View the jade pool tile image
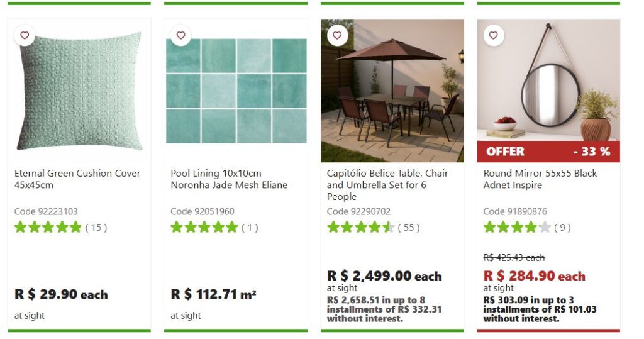The width and height of the screenshot is (644, 339). pyautogui.click(x=236, y=91)
